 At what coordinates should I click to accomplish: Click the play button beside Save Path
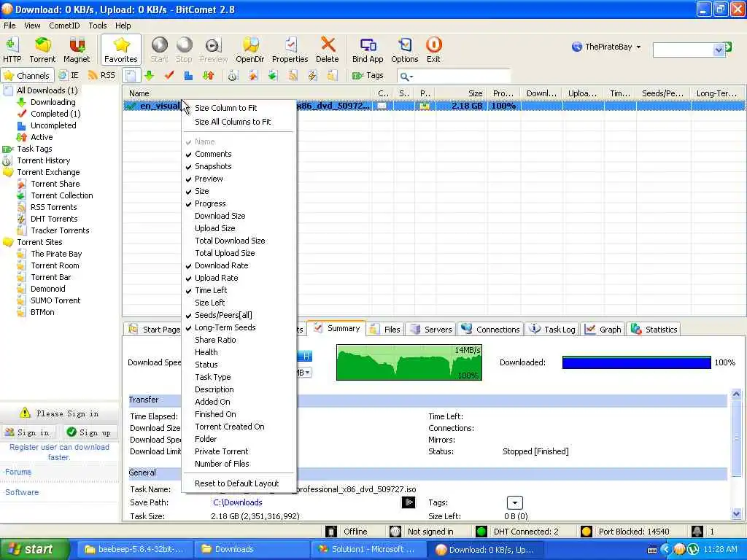[409, 502]
